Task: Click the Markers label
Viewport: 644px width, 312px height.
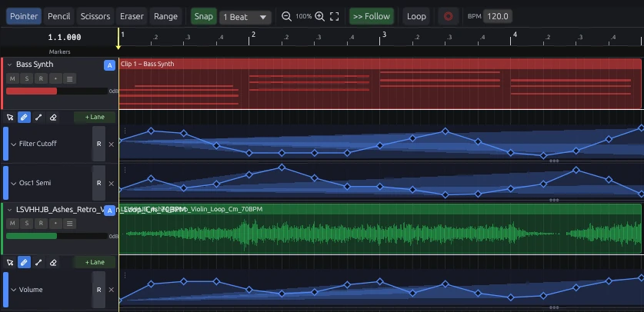Action: tap(59, 52)
